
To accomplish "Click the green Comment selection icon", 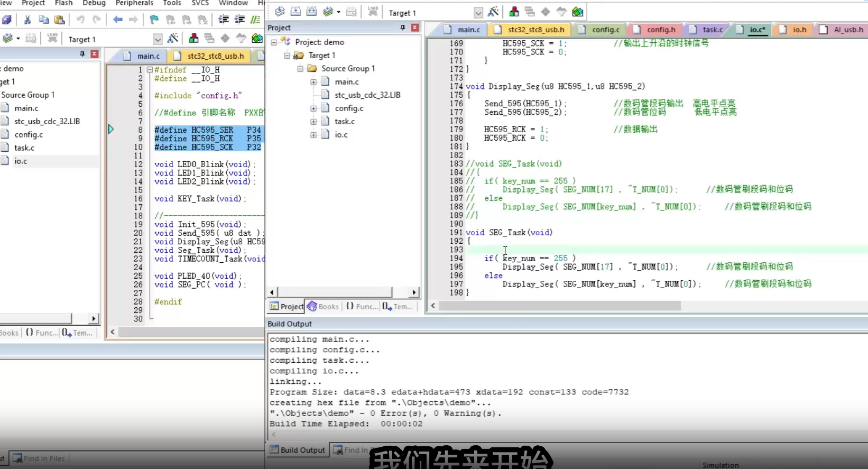I will pyautogui.click(x=255, y=20).
